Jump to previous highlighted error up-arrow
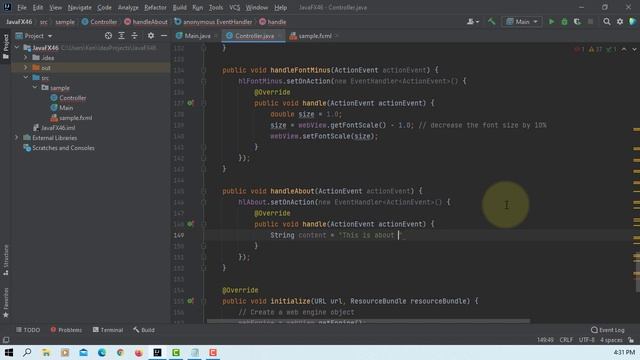 click(x=624, y=49)
